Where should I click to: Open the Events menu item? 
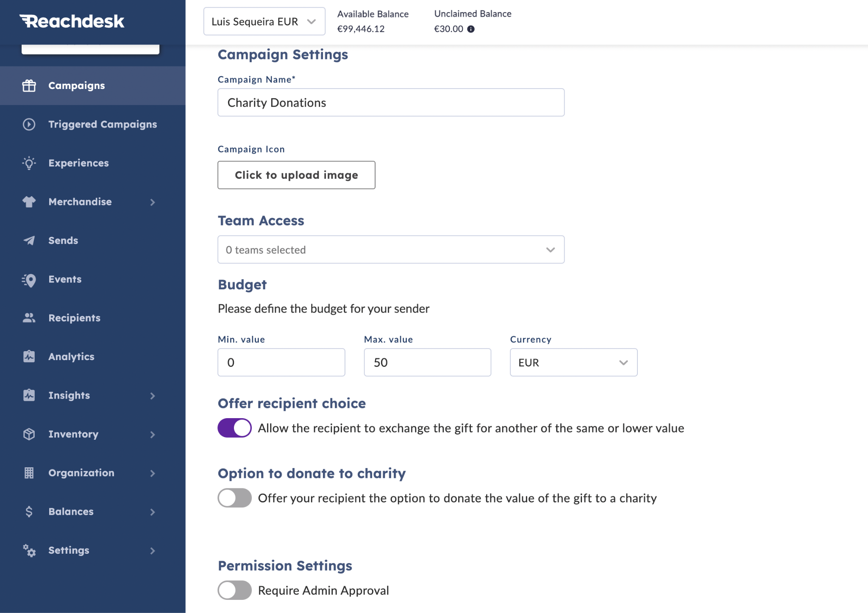pos(93,279)
